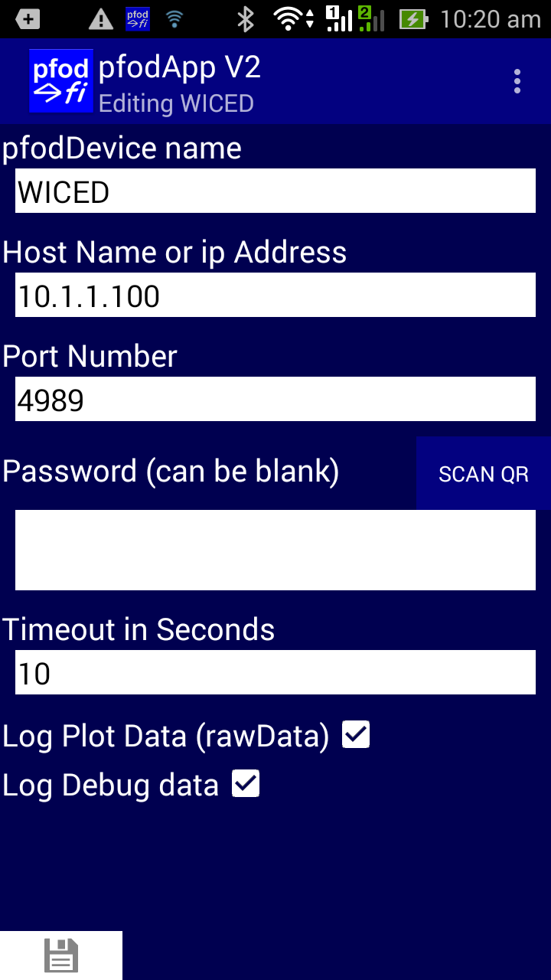Focus the pfodDevice name field WICED
This screenshot has height=980, width=551.
click(x=275, y=191)
